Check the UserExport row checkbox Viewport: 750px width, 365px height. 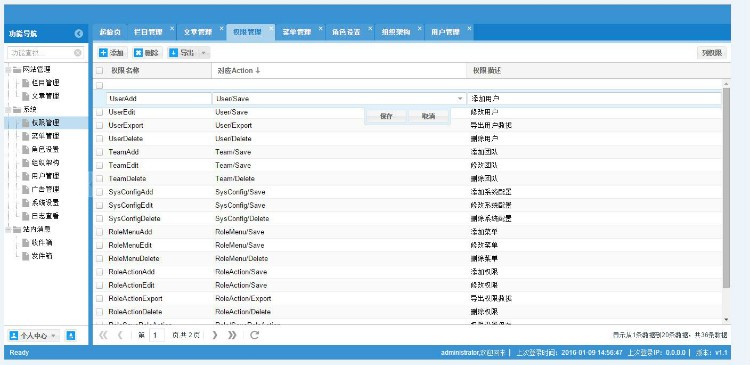click(99, 125)
